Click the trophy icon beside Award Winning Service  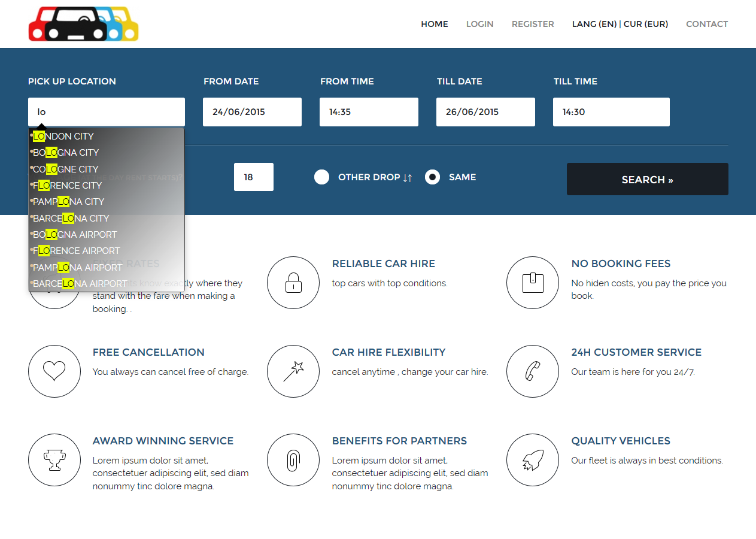click(54, 460)
